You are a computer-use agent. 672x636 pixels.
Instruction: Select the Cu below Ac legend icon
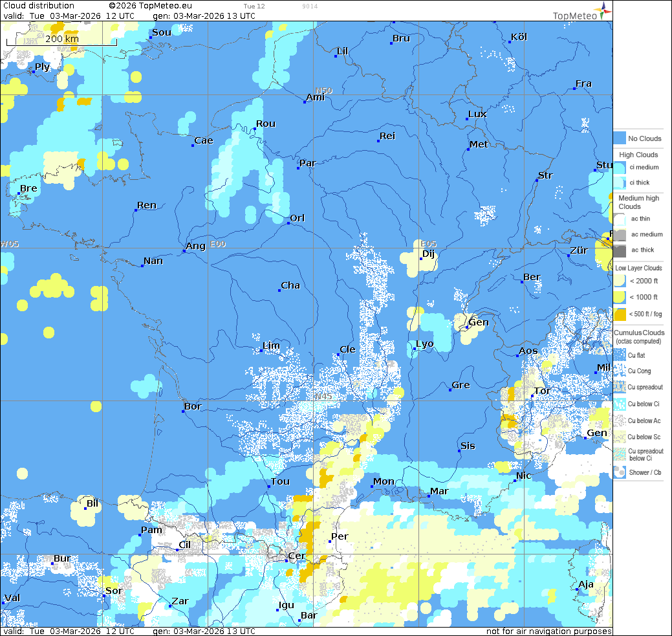pyautogui.click(x=620, y=421)
